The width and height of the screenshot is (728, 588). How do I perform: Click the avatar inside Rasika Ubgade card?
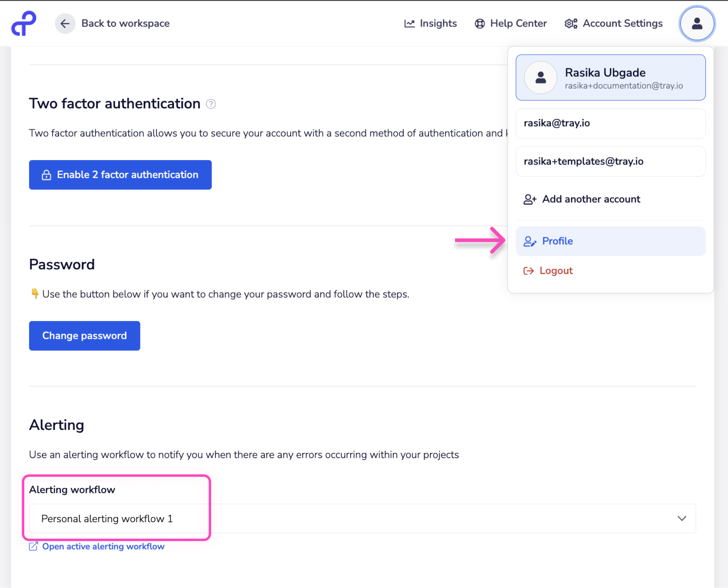[540, 78]
